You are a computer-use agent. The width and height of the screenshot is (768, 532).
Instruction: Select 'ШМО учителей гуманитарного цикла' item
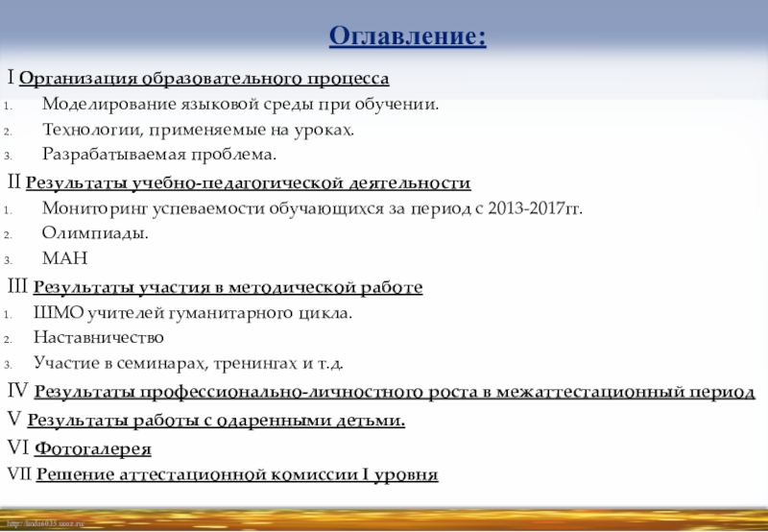[192, 313]
